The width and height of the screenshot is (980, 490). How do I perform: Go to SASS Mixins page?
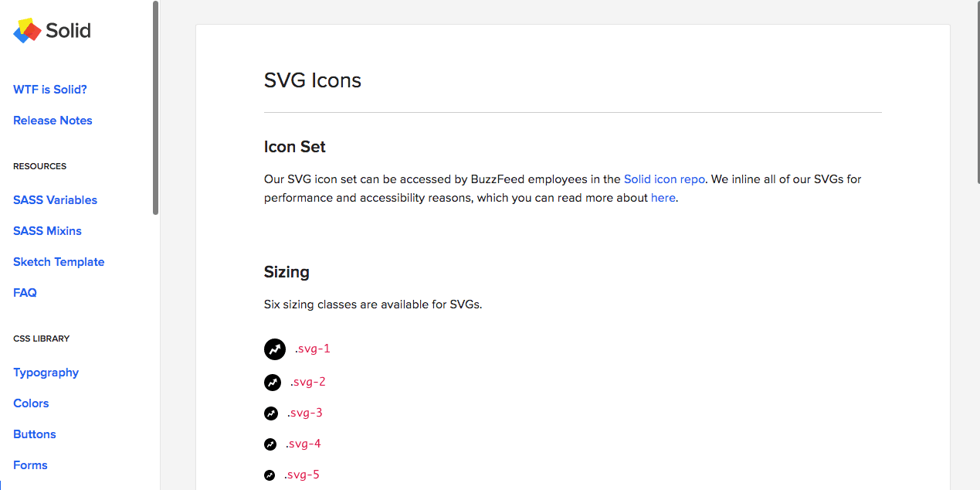(x=47, y=231)
